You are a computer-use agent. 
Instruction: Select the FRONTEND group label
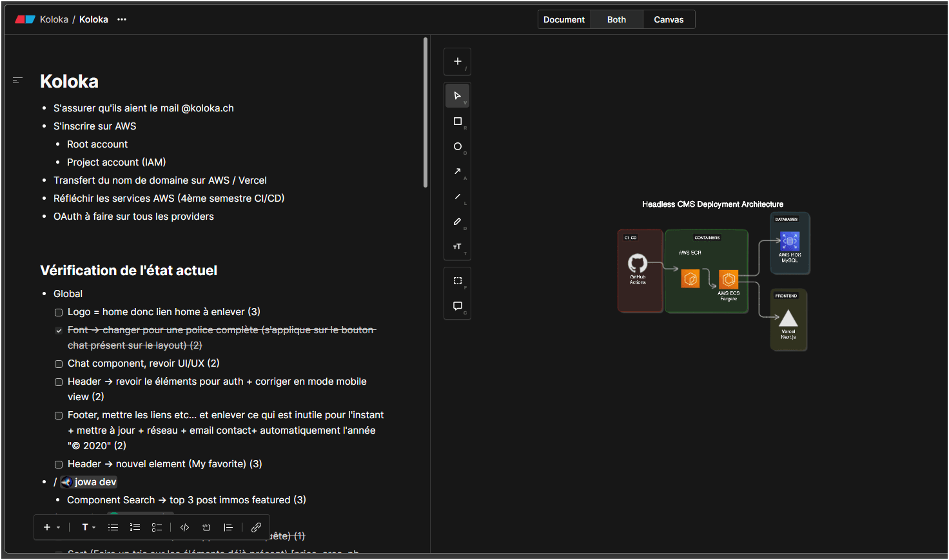[x=786, y=296]
